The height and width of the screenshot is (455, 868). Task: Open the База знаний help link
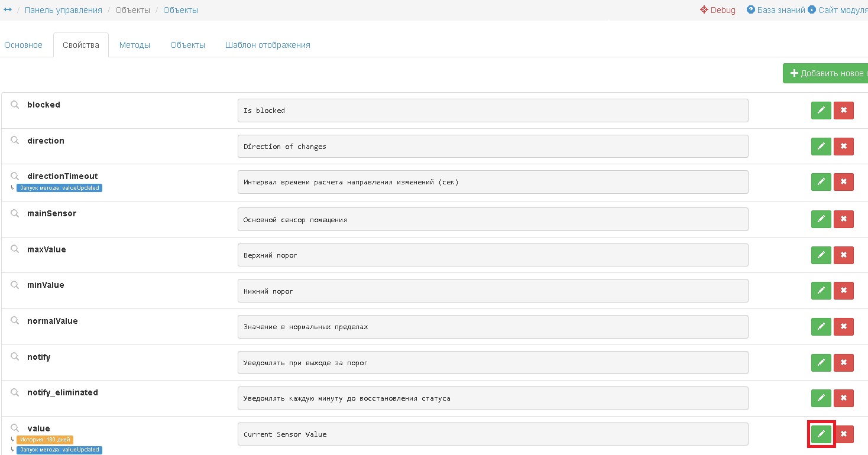click(x=775, y=10)
